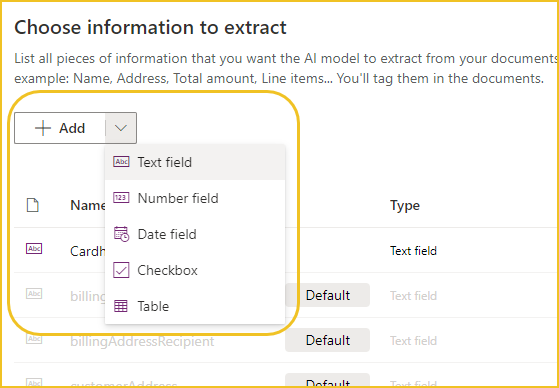
Task: Click the greyed Abc icon in billingAddressRecipient row
Action: (x=34, y=338)
